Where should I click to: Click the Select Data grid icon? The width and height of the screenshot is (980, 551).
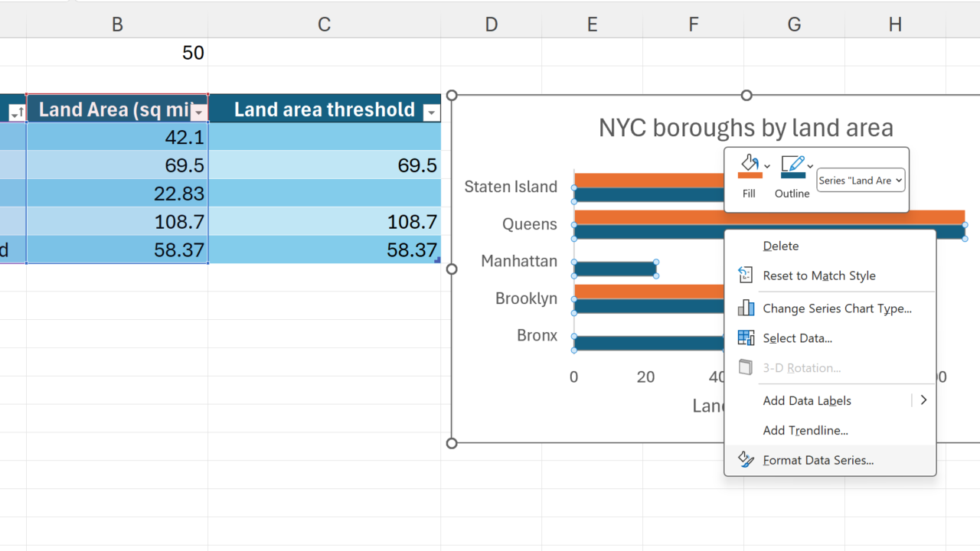[x=746, y=338]
